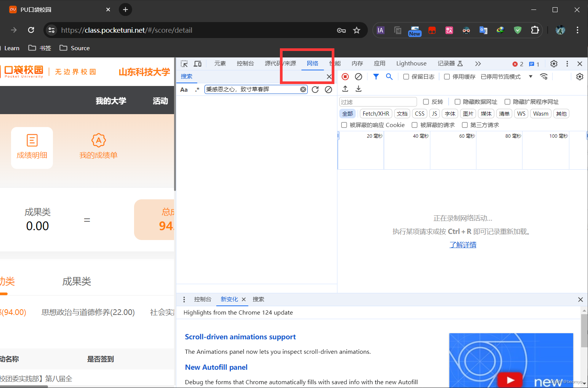Filter by WS requests
Image resolution: width=588 pixels, height=388 pixels.
coord(521,114)
